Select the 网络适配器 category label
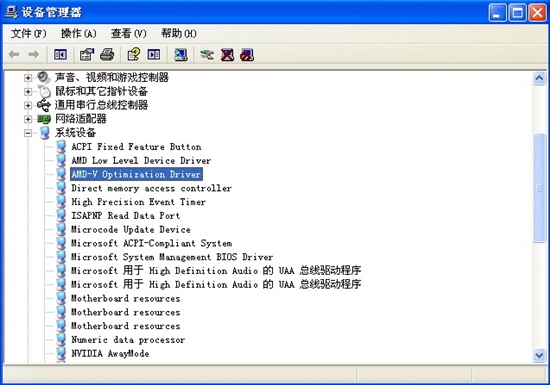Viewport: 550px width, 385px height. 81,119
